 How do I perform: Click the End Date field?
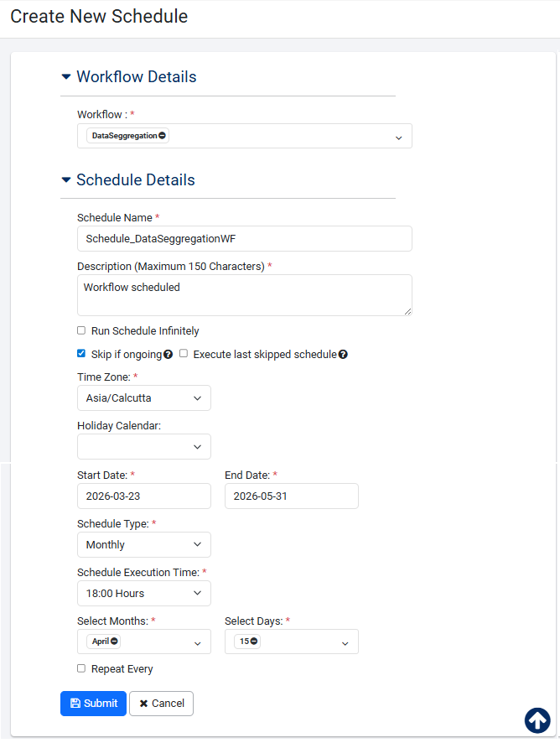(291, 496)
